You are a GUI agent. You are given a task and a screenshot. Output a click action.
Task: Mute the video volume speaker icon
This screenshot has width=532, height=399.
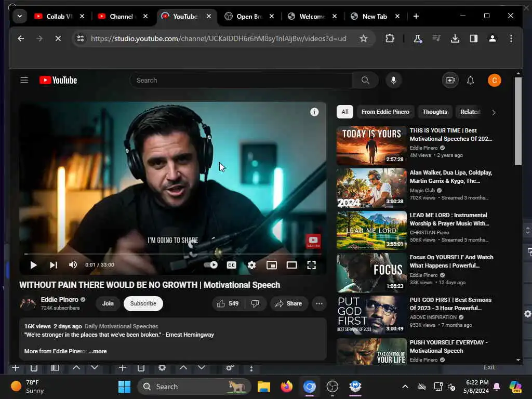(x=73, y=265)
